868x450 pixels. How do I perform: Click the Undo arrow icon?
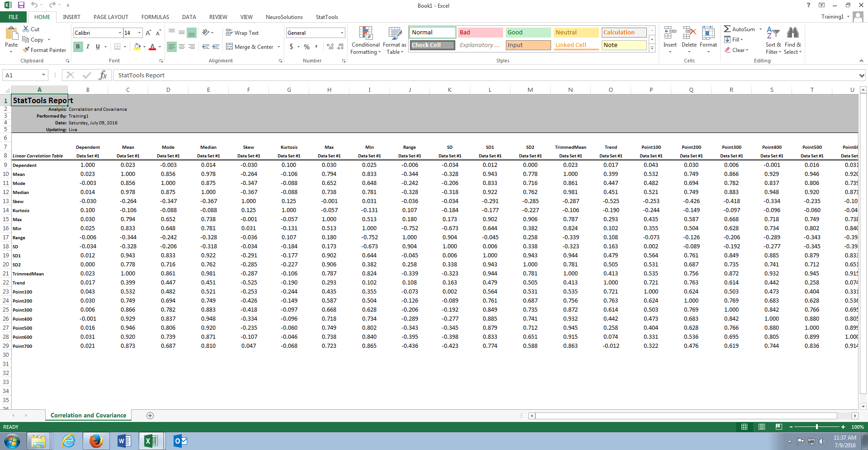pyautogui.click(x=34, y=5)
